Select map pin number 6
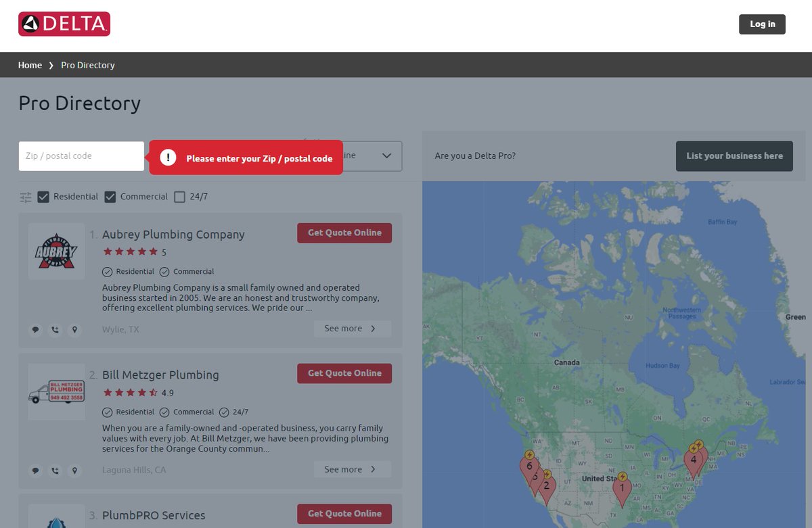812x528 pixels. (528, 466)
